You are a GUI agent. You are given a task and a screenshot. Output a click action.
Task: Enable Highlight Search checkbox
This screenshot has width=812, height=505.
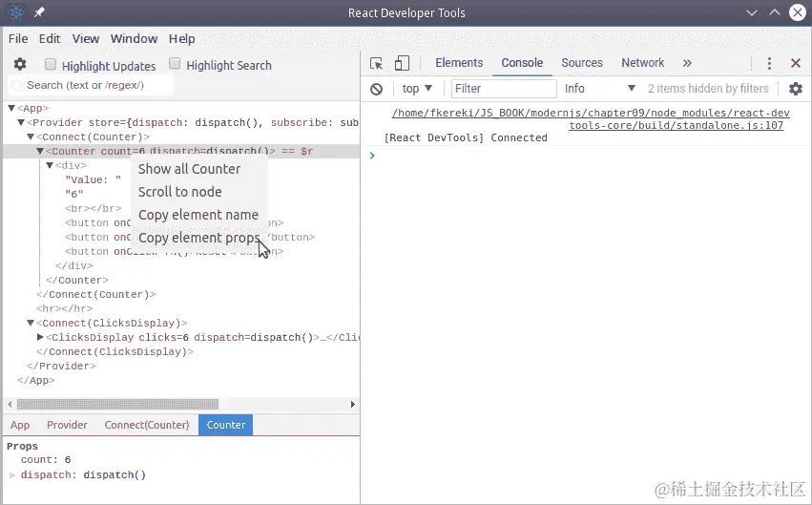tap(175, 64)
